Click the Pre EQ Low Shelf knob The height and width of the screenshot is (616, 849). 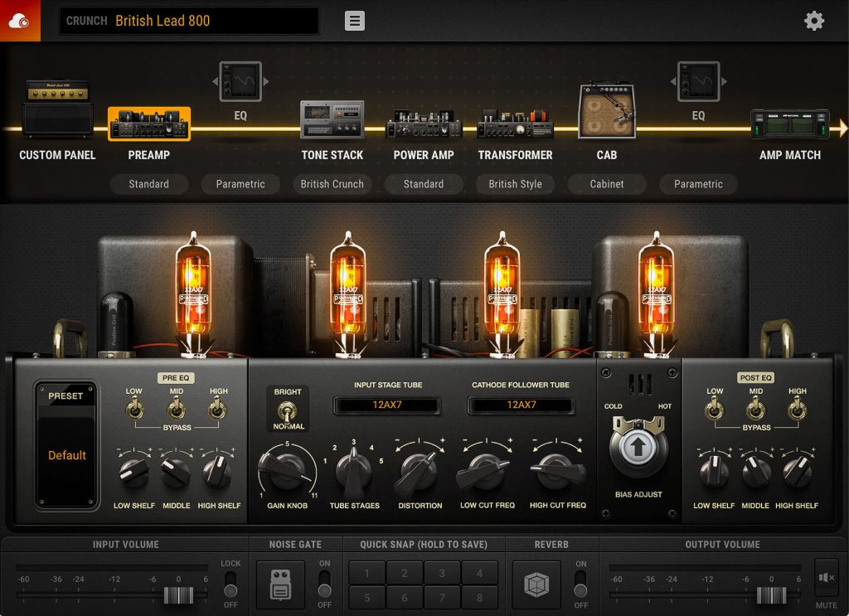[x=133, y=472]
